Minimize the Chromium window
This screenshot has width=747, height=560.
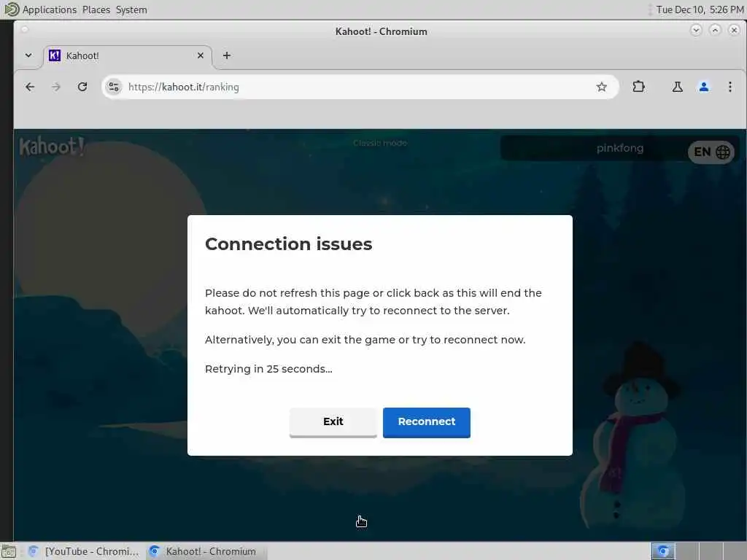[695, 31]
